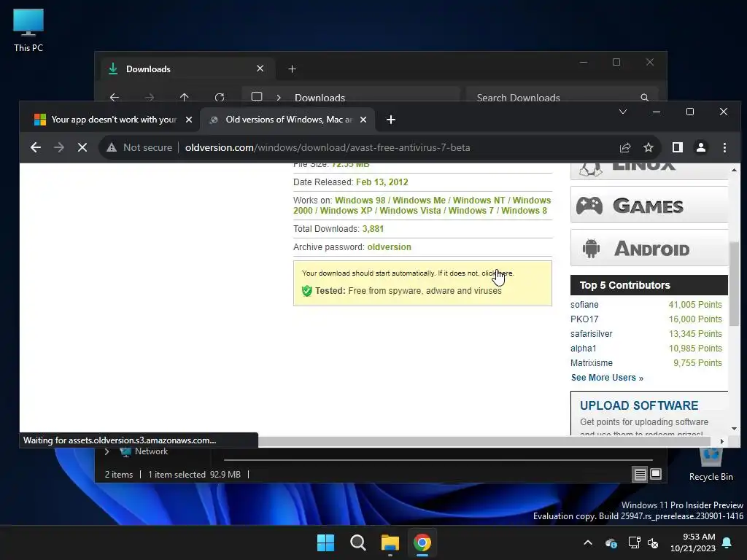
Task: Open the clock showing 9:53 AM
Action: 693,542
